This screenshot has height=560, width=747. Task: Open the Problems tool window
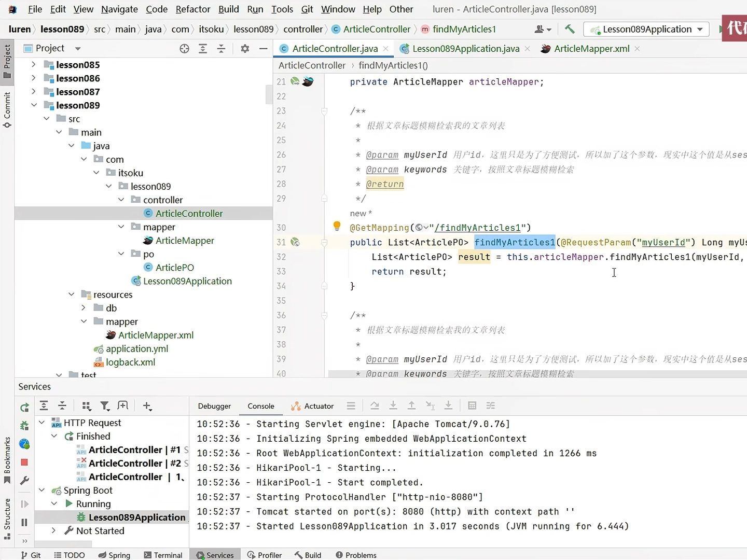356,555
